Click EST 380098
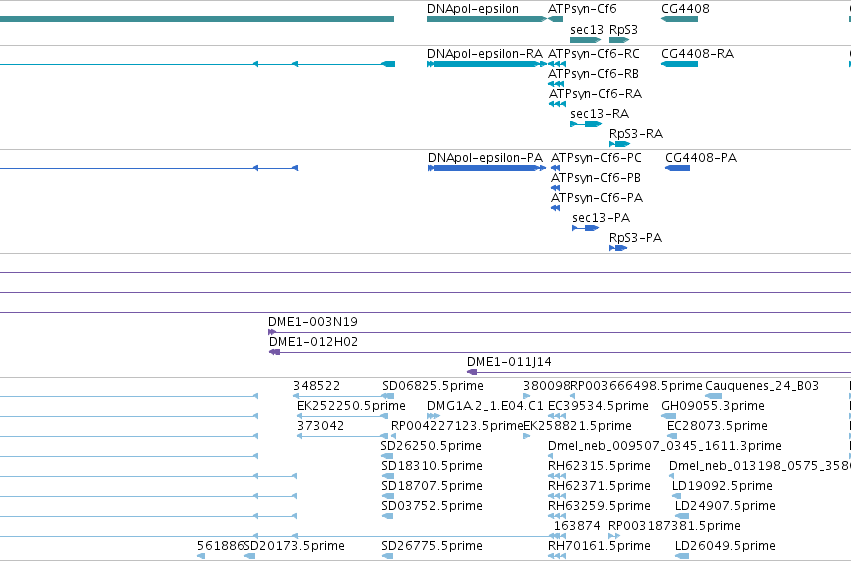The image size is (851, 561). point(546,386)
